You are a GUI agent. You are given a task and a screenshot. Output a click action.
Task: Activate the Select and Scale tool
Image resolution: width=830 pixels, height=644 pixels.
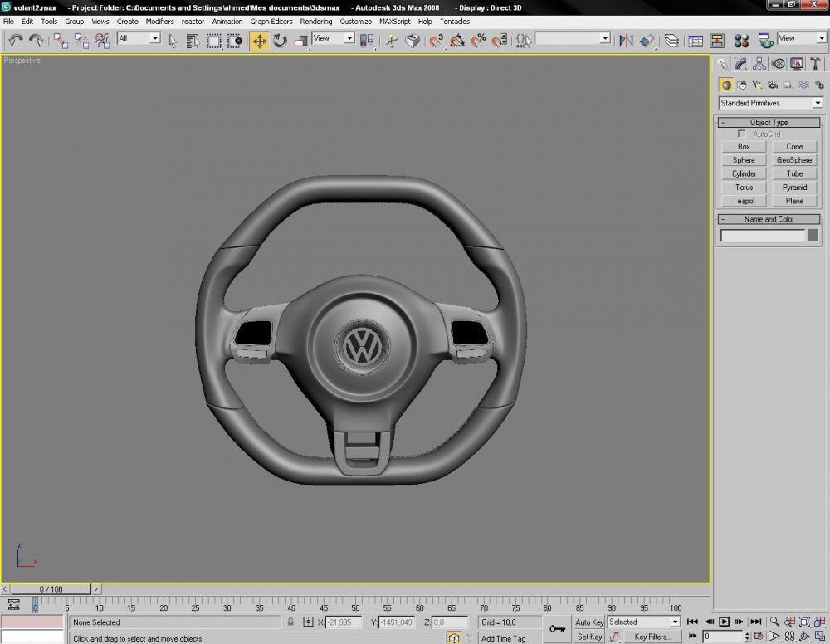[300, 41]
